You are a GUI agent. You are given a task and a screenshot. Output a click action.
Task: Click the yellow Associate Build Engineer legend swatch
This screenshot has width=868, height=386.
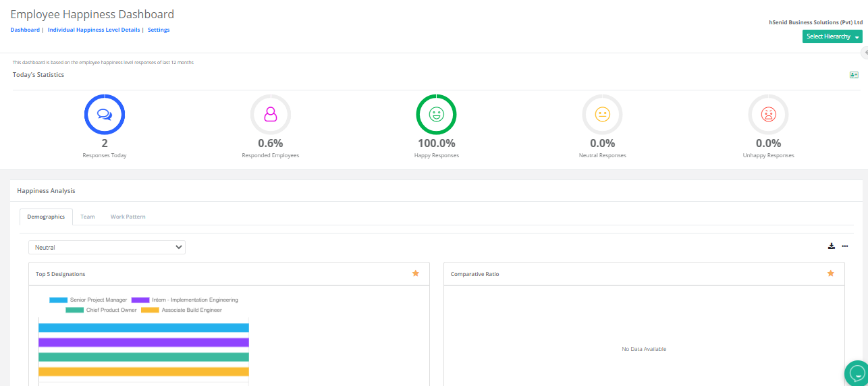coord(150,310)
